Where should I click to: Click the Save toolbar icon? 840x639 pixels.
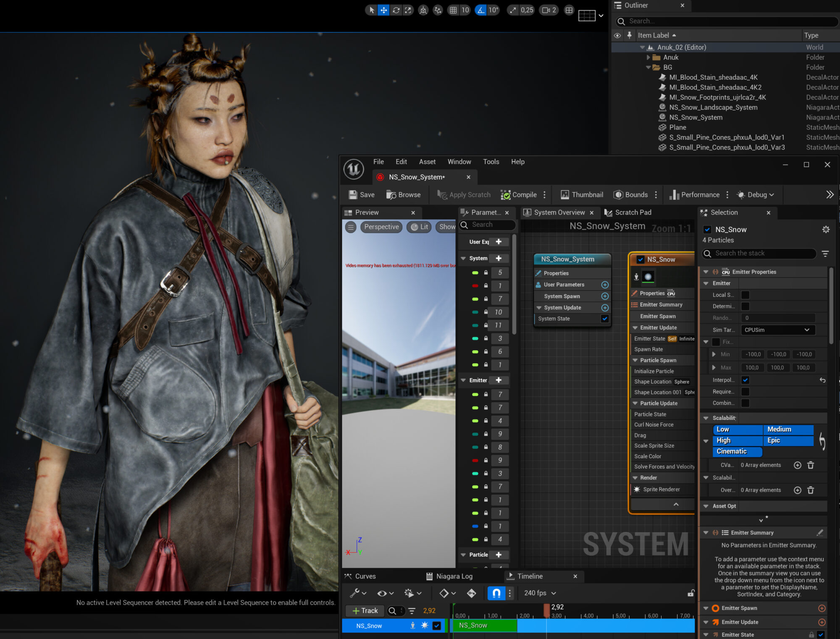[353, 195]
